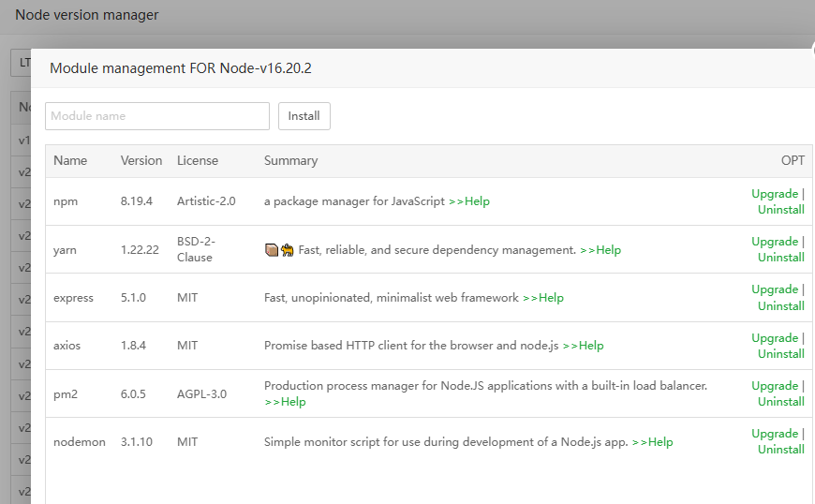Uninstall the express module
Image resolution: width=815 pixels, height=504 pixels.
click(780, 306)
